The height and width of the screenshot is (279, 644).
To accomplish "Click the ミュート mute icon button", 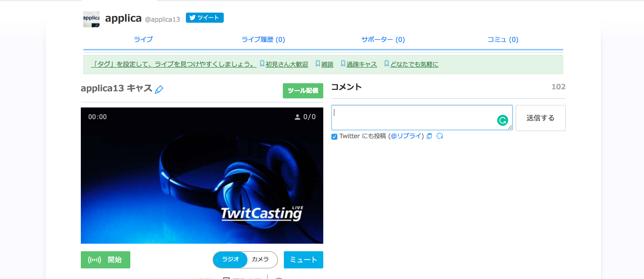I will (303, 260).
